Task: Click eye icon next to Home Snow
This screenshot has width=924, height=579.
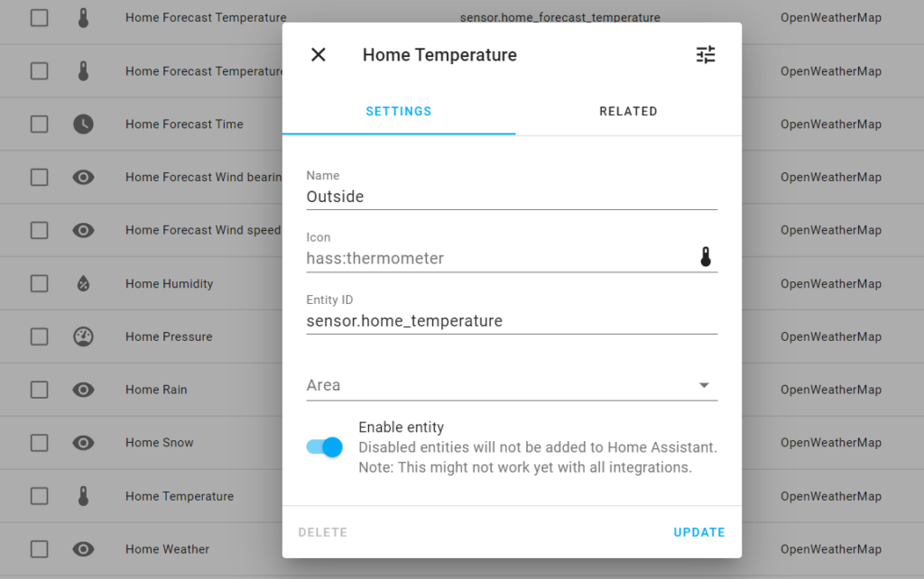Action: tap(83, 443)
